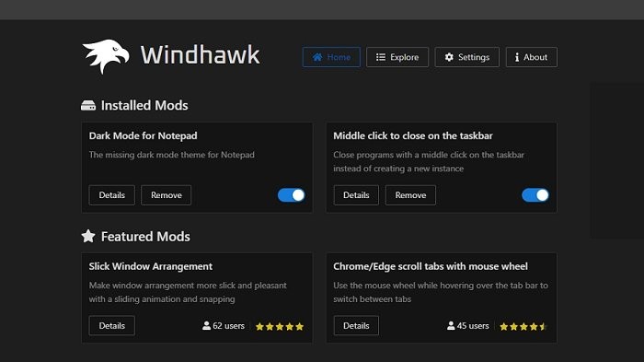
Task: Click Slick Window Arrangement star rating
Action: point(280,327)
